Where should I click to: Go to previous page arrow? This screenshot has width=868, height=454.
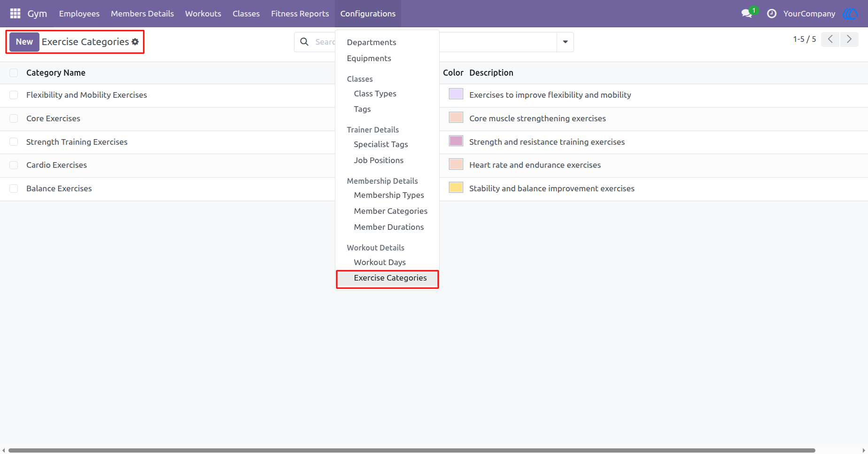(x=830, y=39)
